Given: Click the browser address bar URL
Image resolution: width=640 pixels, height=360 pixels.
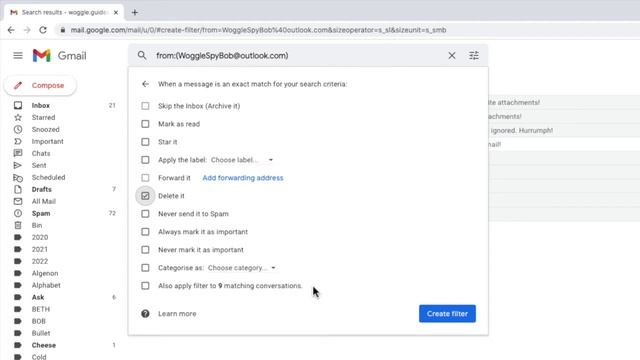Looking at the screenshot, I should (258, 30).
